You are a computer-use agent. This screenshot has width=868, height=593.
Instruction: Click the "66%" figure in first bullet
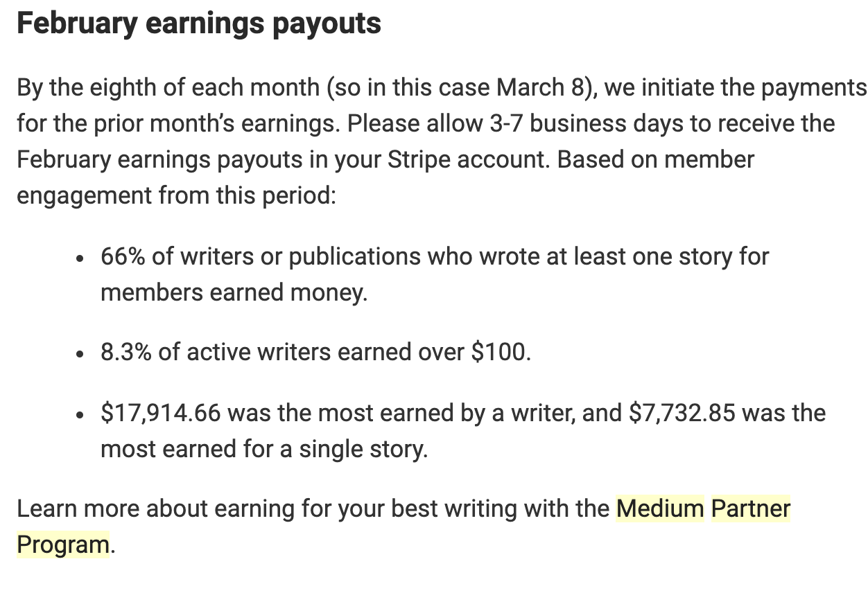tap(123, 256)
